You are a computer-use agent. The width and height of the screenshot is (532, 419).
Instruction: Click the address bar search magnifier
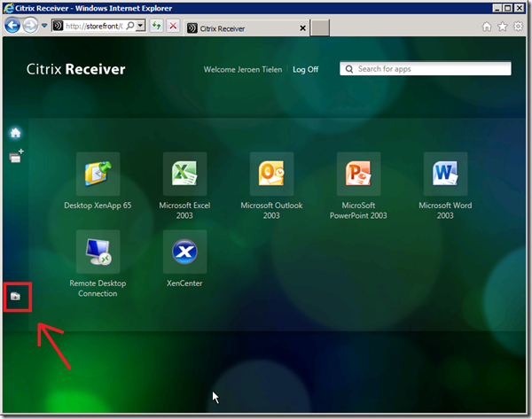(x=130, y=26)
